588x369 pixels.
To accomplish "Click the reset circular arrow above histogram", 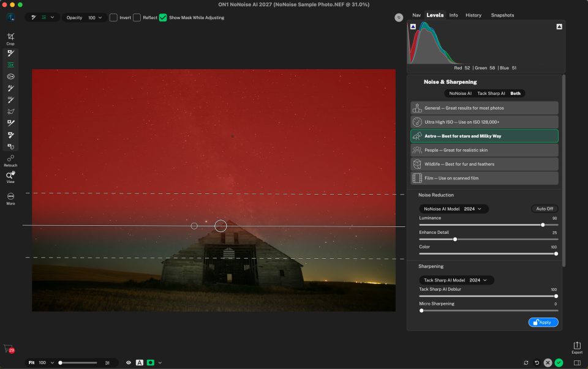I will pyautogui.click(x=399, y=18).
